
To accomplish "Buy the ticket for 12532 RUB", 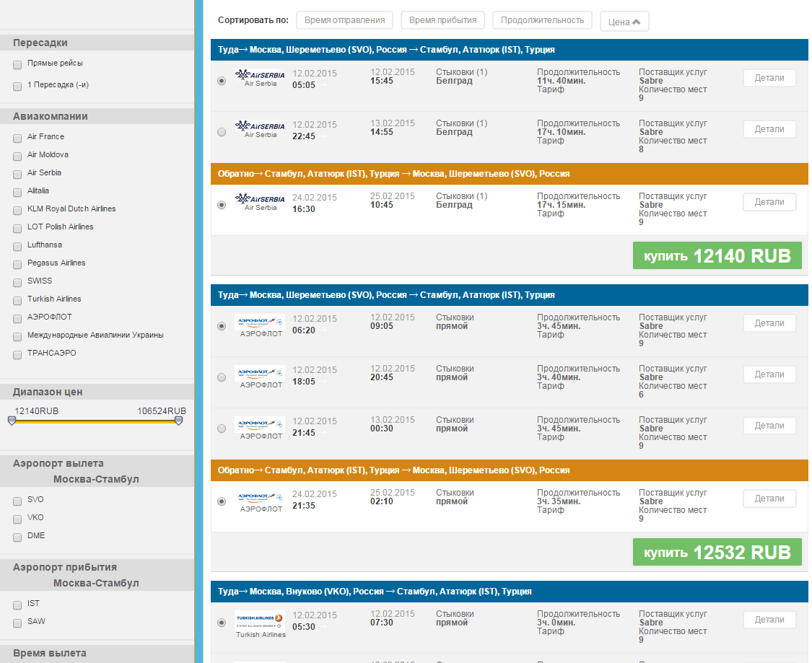I will [x=717, y=552].
